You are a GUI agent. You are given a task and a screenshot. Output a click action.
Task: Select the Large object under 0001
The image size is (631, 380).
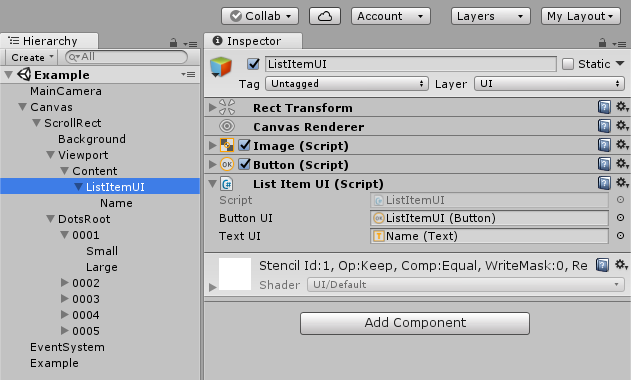click(102, 267)
